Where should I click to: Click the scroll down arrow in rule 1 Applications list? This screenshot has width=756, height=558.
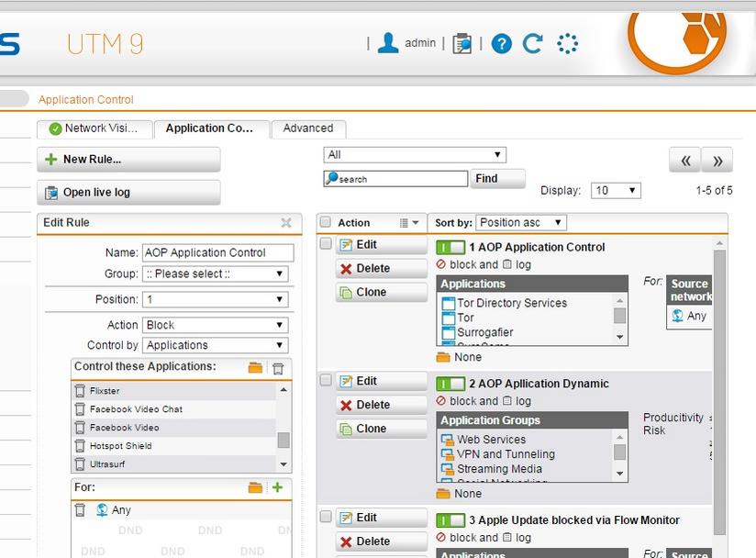[620, 337]
